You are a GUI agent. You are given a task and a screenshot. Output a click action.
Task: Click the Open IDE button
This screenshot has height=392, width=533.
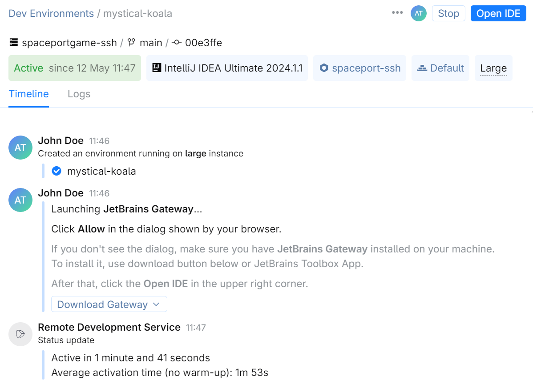click(498, 13)
